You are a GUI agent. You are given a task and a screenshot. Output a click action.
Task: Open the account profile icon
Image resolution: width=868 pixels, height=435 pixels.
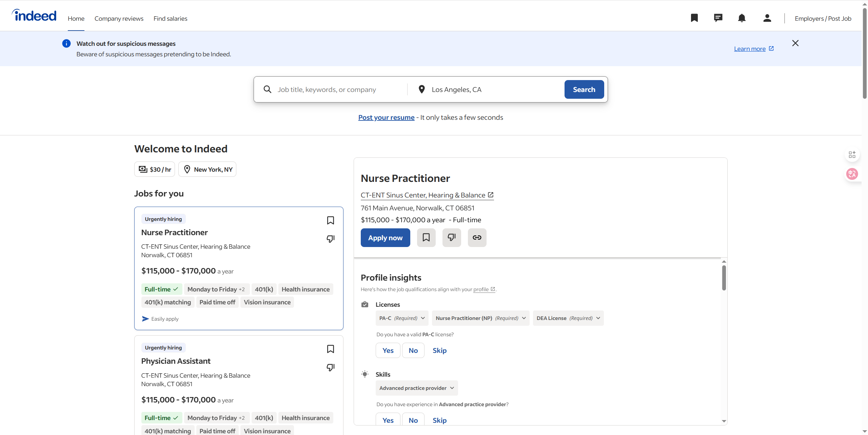(x=767, y=18)
